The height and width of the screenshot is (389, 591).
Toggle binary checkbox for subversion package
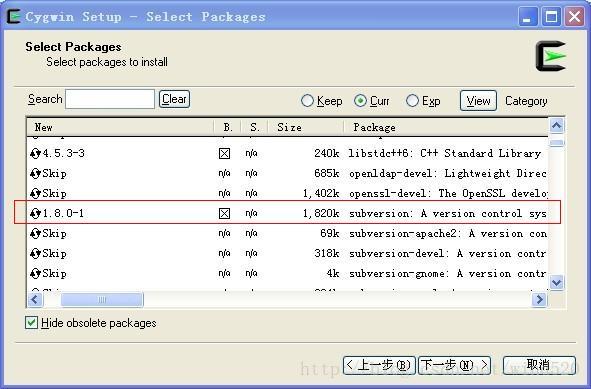point(224,213)
